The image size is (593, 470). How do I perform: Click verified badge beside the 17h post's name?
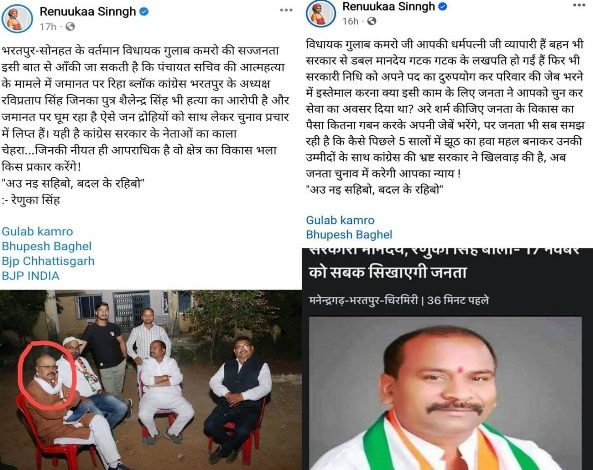click(x=144, y=11)
